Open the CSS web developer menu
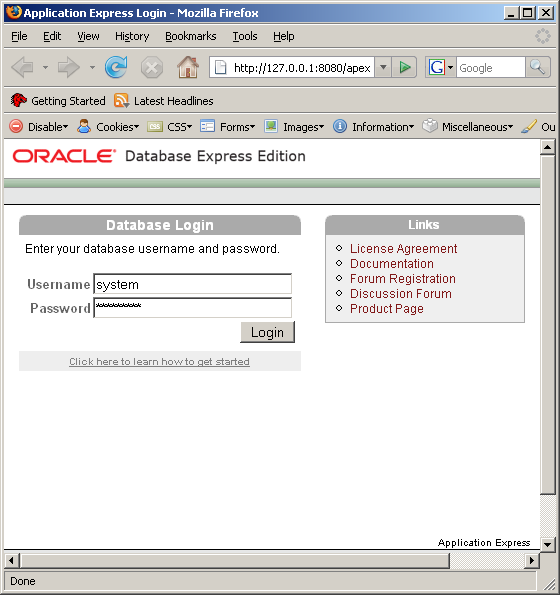 pyautogui.click(x=170, y=127)
